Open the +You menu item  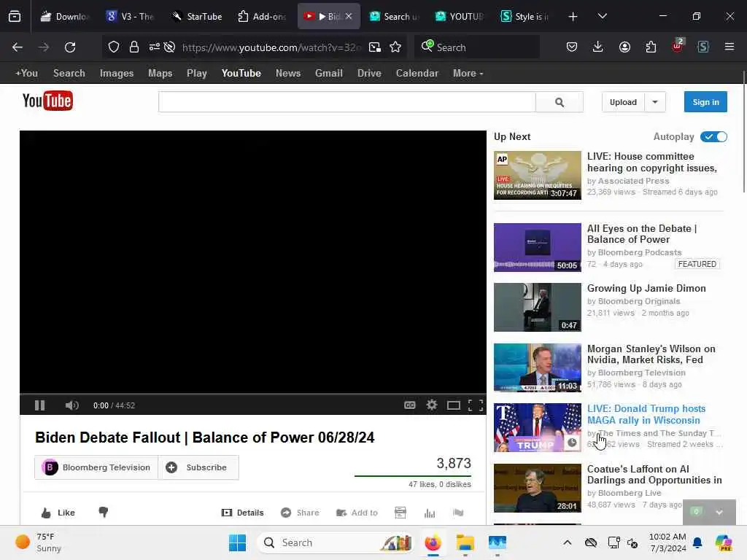(26, 74)
